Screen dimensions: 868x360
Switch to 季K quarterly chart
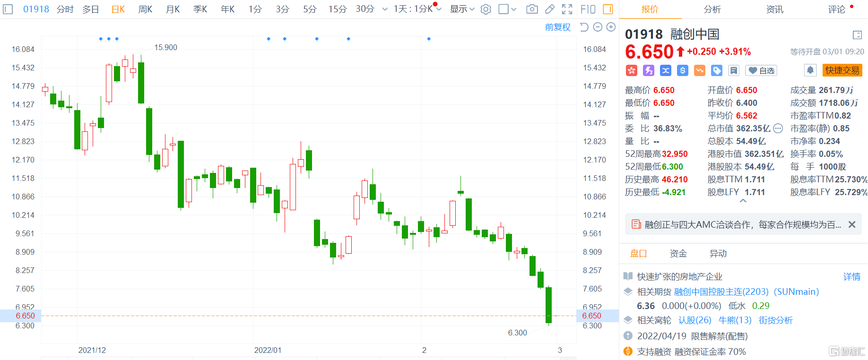tap(200, 9)
